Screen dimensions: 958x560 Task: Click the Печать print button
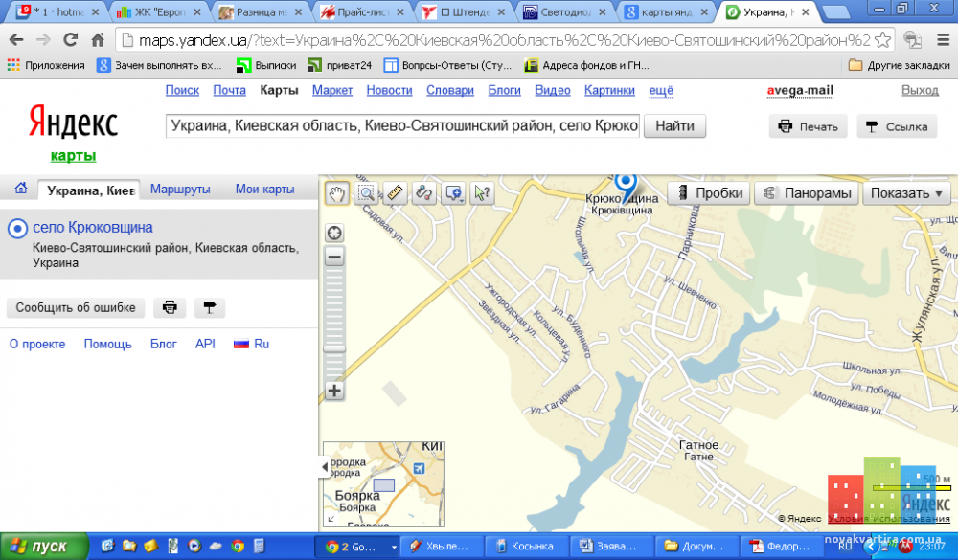click(808, 127)
